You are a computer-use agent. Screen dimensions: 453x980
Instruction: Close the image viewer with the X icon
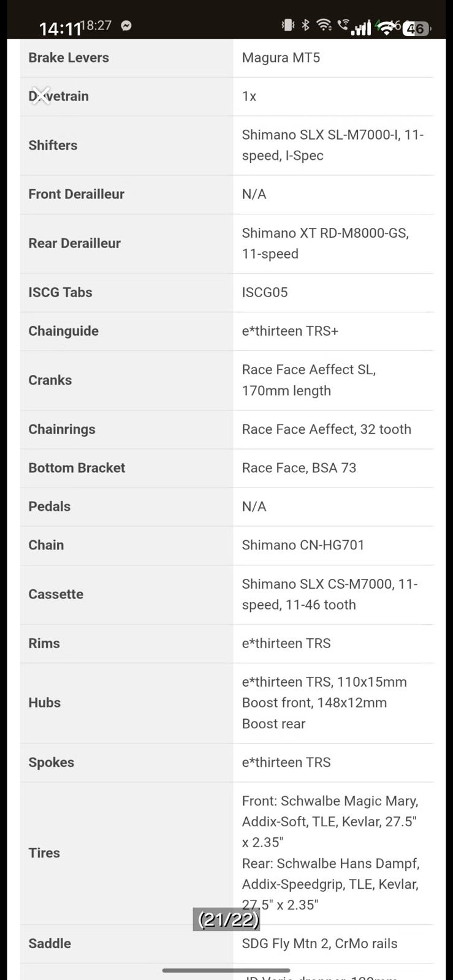pos(41,95)
